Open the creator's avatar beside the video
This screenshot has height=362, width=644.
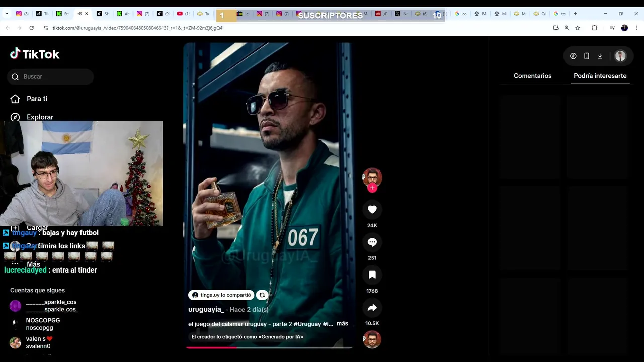[372, 177]
